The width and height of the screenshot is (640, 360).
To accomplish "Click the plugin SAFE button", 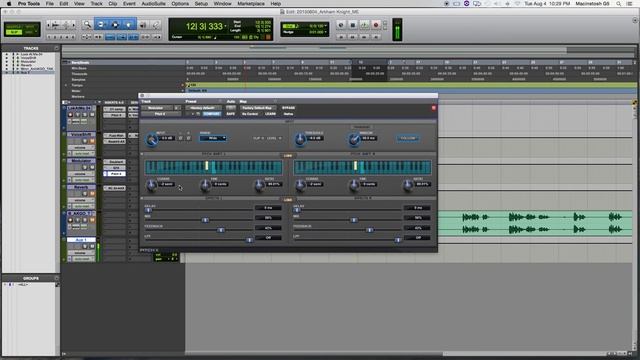I will 230,114.
